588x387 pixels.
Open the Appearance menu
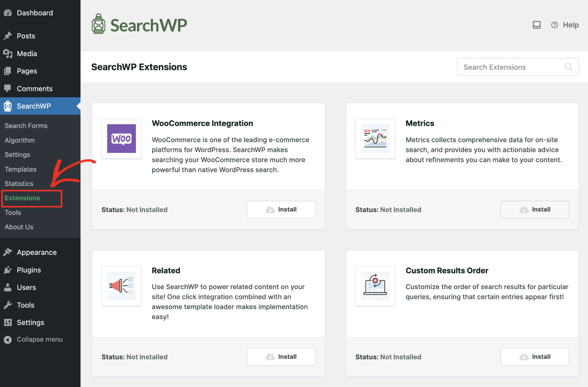click(x=40, y=252)
